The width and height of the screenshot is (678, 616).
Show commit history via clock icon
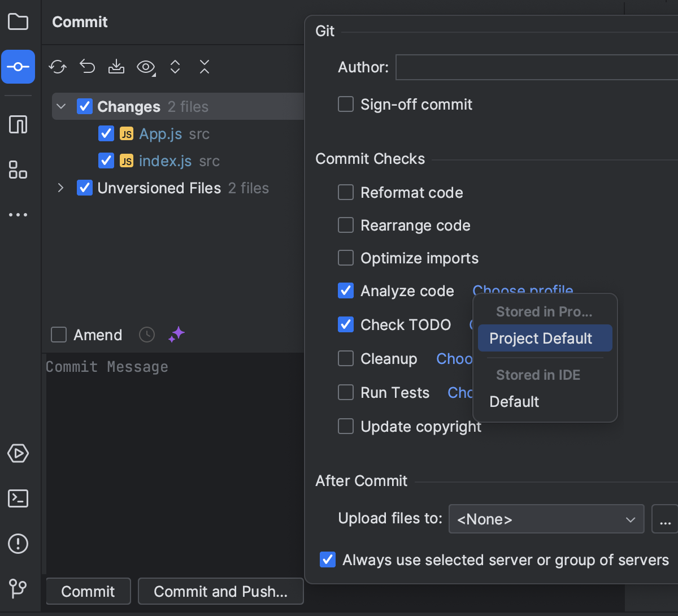pyautogui.click(x=146, y=335)
